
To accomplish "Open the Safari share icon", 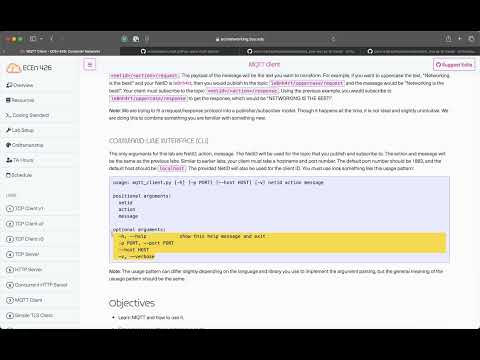I will (x=449, y=39).
